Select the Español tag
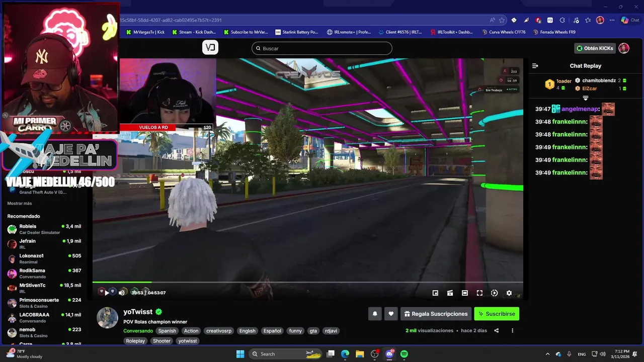 click(272, 331)
